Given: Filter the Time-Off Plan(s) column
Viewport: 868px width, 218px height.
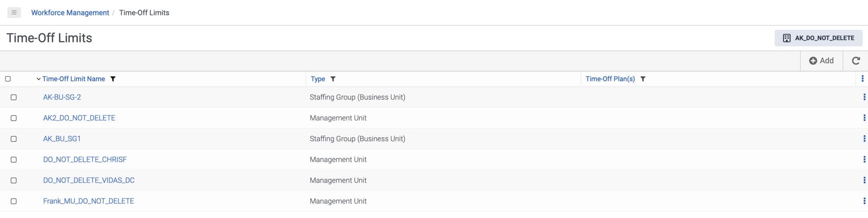Looking at the screenshot, I should [x=643, y=79].
